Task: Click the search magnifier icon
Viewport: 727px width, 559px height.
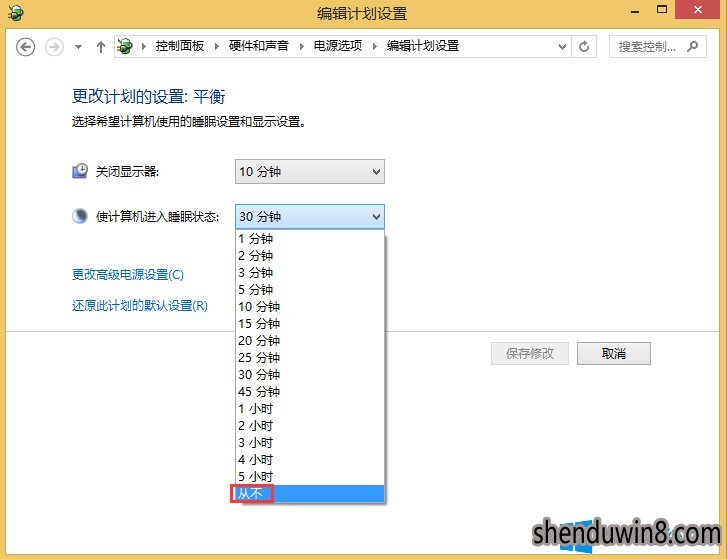Action: point(693,46)
